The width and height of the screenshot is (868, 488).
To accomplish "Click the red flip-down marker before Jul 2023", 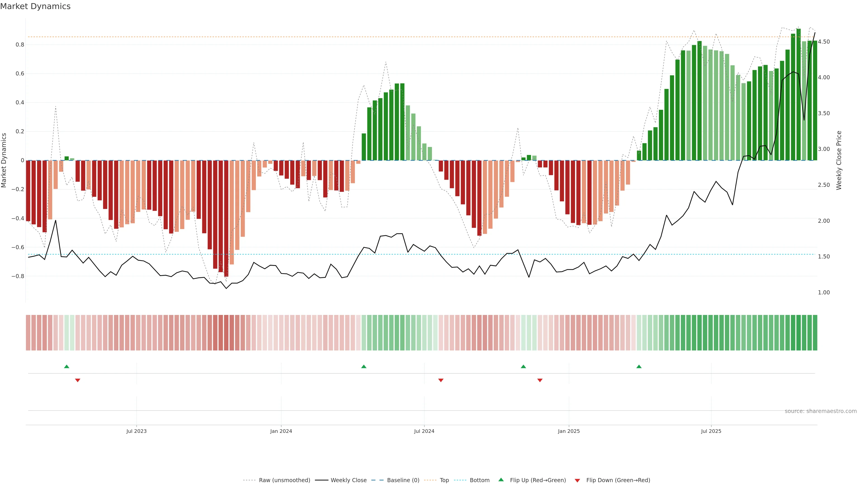I will [78, 380].
